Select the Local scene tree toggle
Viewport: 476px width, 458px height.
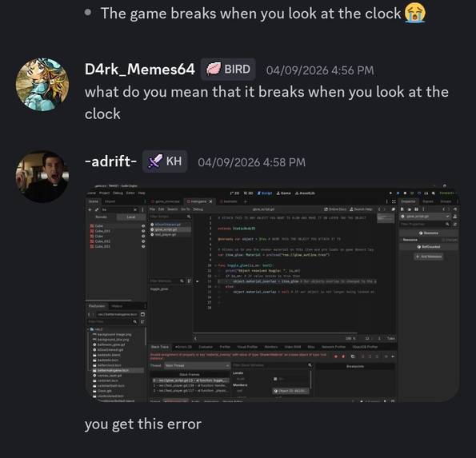(131, 217)
